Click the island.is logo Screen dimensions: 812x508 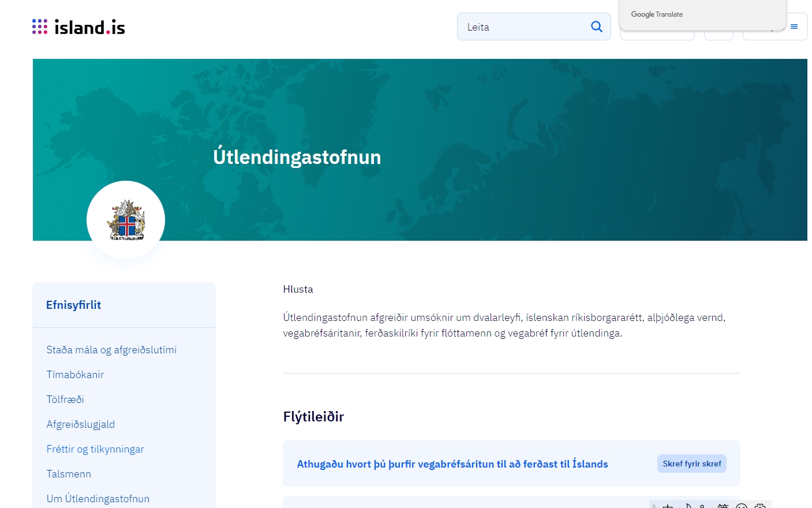tap(78, 27)
